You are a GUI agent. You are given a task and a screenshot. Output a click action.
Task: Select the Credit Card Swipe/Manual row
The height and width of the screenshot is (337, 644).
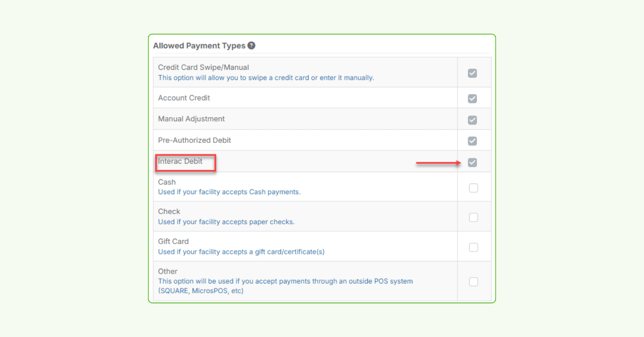point(203,67)
